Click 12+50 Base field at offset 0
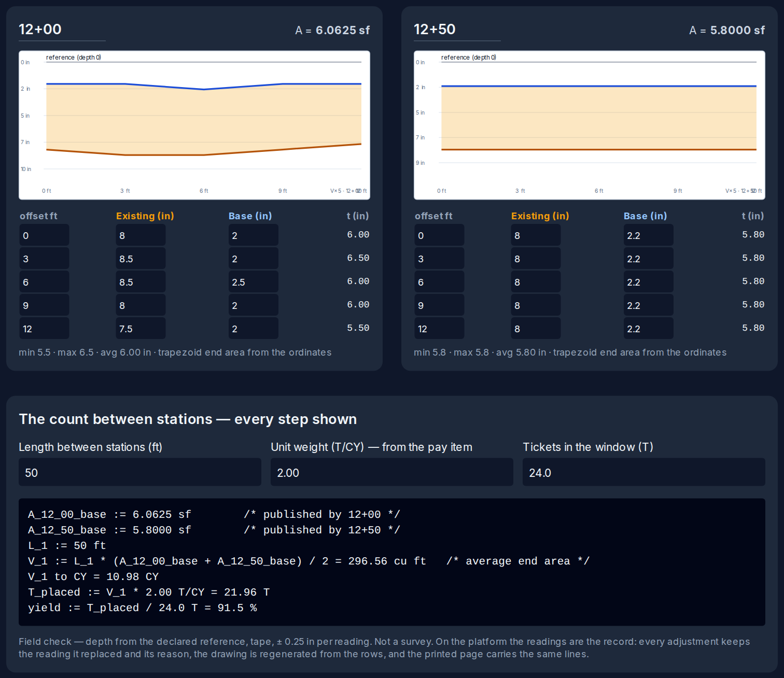 [x=648, y=235]
